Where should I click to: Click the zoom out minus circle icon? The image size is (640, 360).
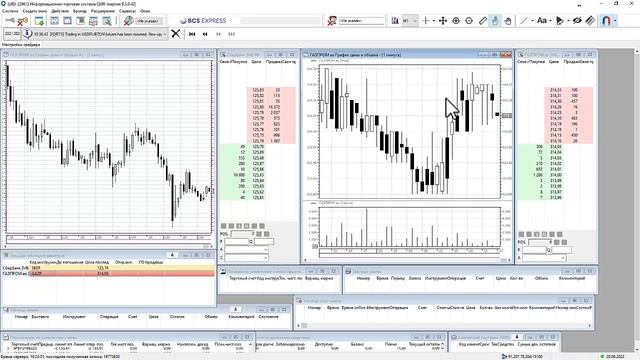click(469, 20)
